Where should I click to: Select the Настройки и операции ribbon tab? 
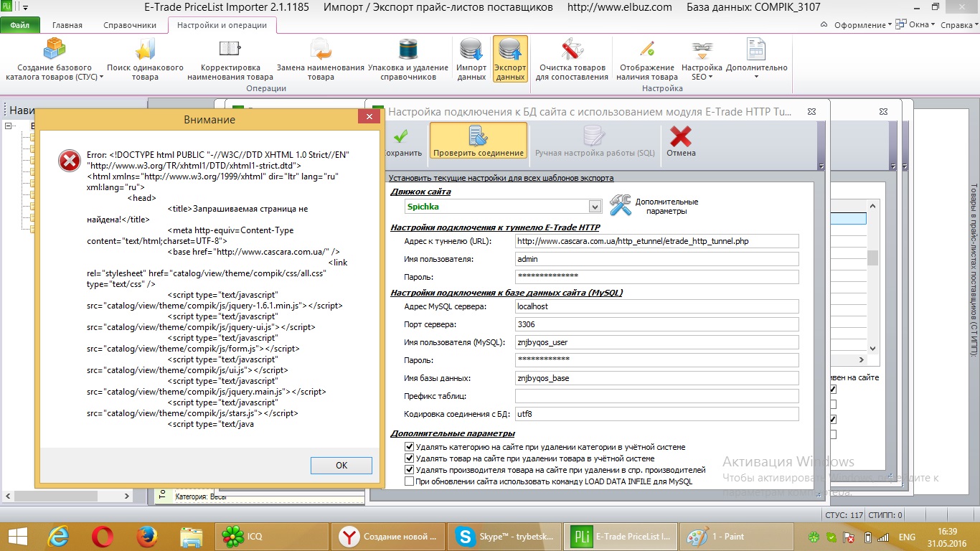222,25
